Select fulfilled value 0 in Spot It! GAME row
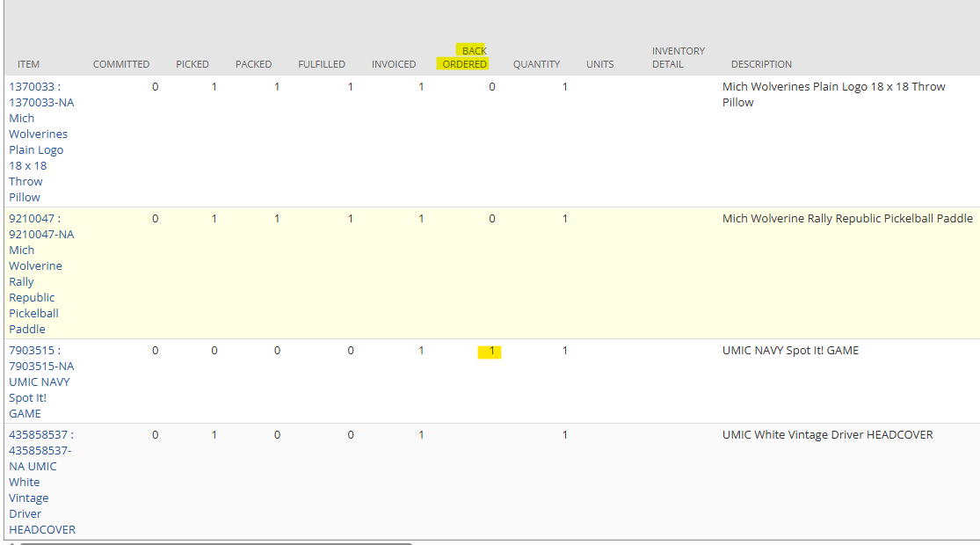 [351, 351]
